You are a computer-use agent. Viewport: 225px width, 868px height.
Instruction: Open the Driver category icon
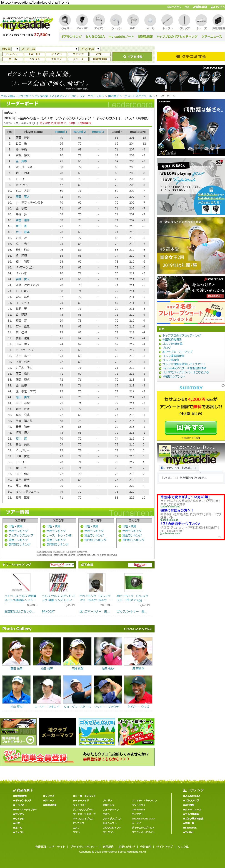[65, 22]
